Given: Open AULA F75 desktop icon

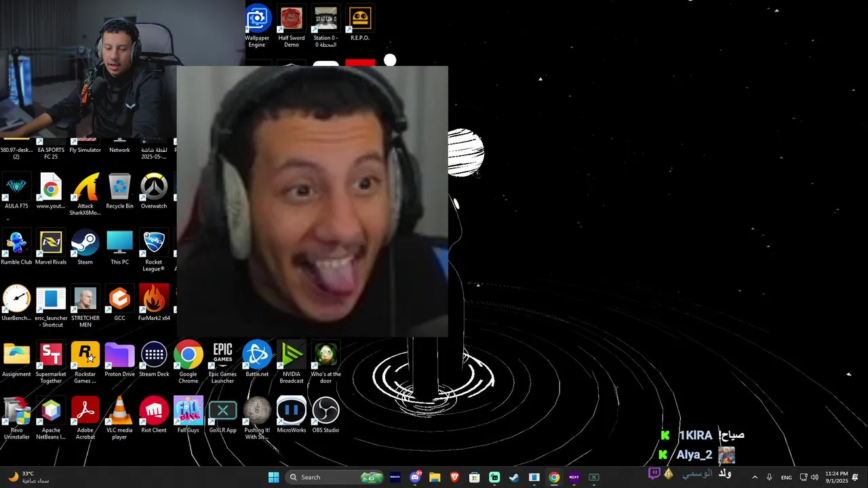Looking at the screenshot, I should [16, 192].
